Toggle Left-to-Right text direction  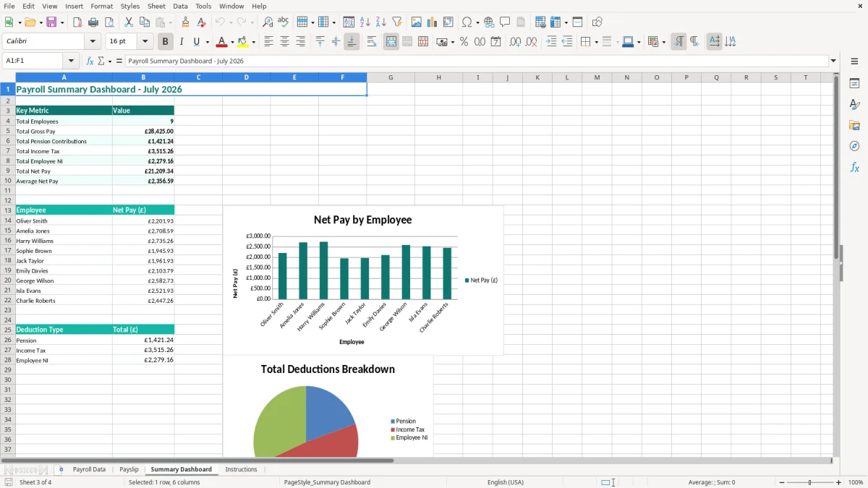pos(678,42)
